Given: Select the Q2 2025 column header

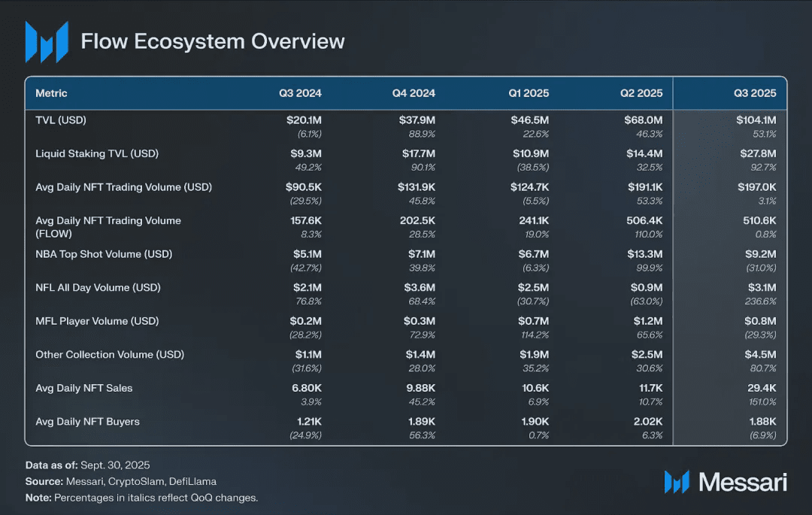Looking at the screenshot, I should [641, 93].
